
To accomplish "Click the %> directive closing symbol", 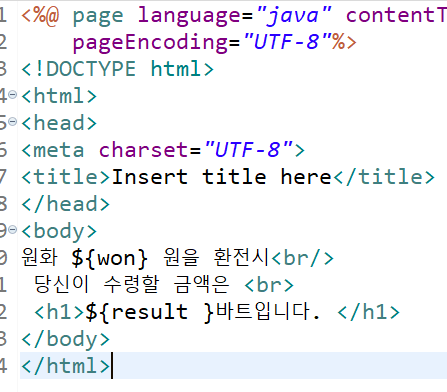I will click(344, 42).
